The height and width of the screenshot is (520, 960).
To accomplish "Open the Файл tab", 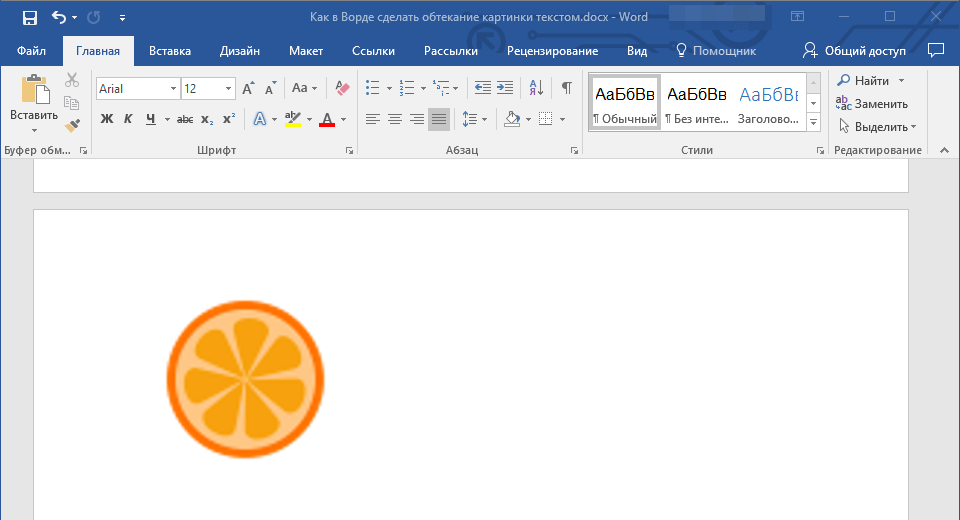I will pos(31,51).
